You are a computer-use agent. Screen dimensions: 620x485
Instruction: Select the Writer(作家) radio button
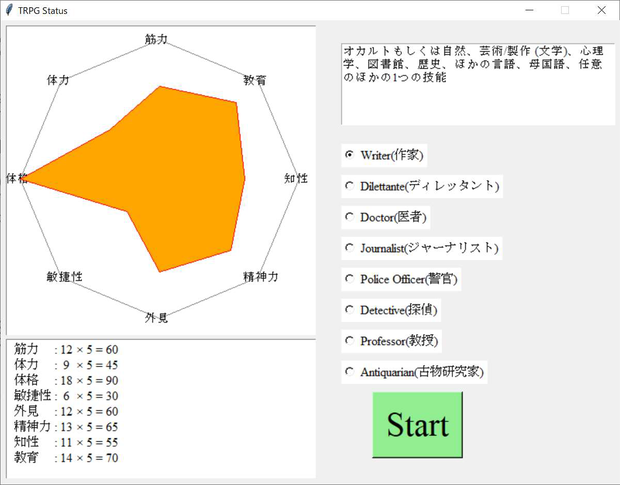pyautogui.click(x=384, y=155)
